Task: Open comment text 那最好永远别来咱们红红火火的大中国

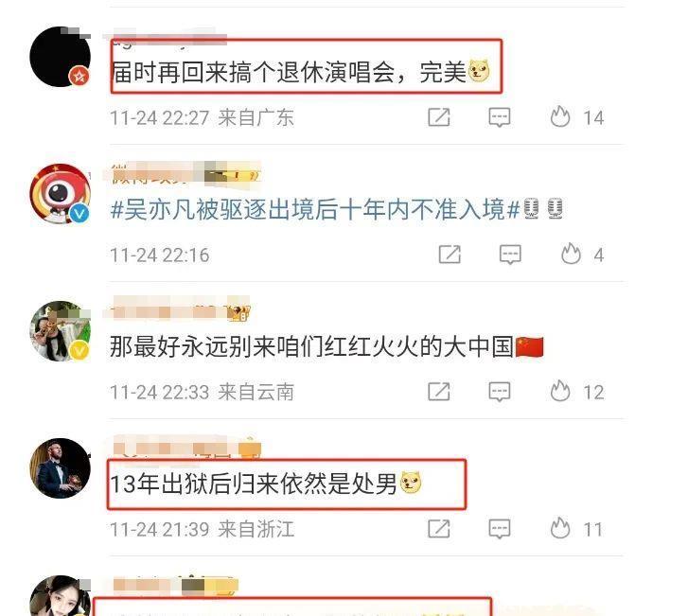Action: pos(311,346)
